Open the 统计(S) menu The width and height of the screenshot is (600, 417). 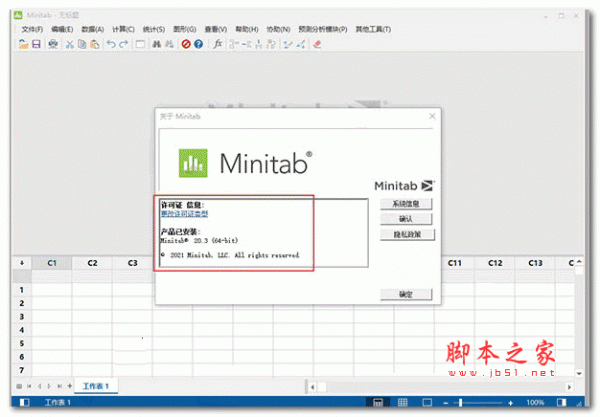tap(154, 29)
